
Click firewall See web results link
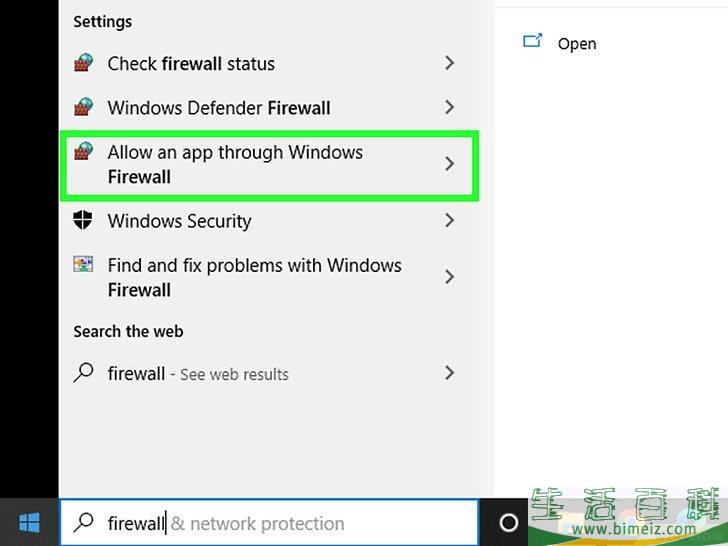coord(198,374)
